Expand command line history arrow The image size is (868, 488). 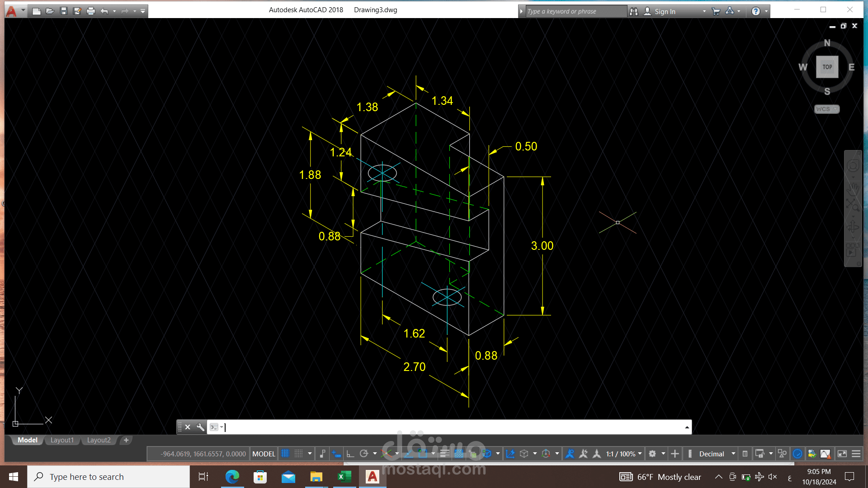687,427
